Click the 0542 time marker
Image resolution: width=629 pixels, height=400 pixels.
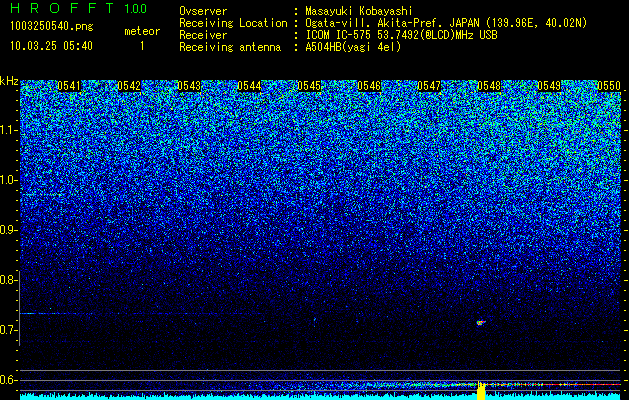(x=129, y=86)
